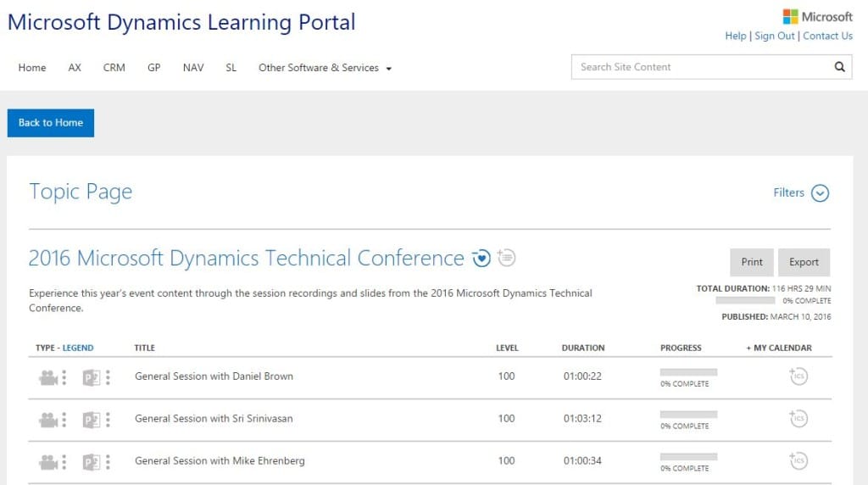
Task: Click the search magnifier icon
Action: [x=839, y=67]
